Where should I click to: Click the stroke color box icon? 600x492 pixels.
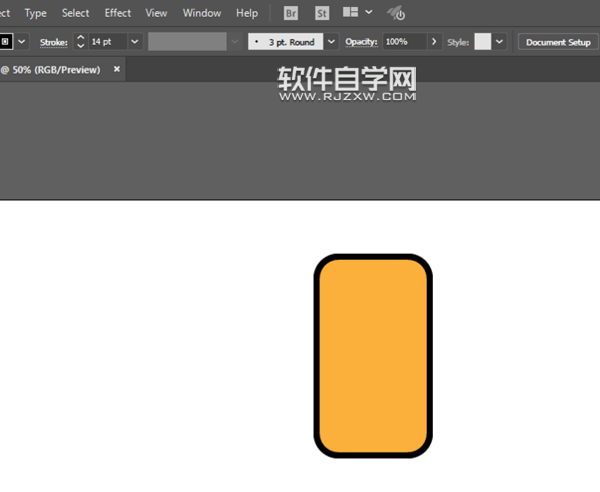[x=6, y=42]
